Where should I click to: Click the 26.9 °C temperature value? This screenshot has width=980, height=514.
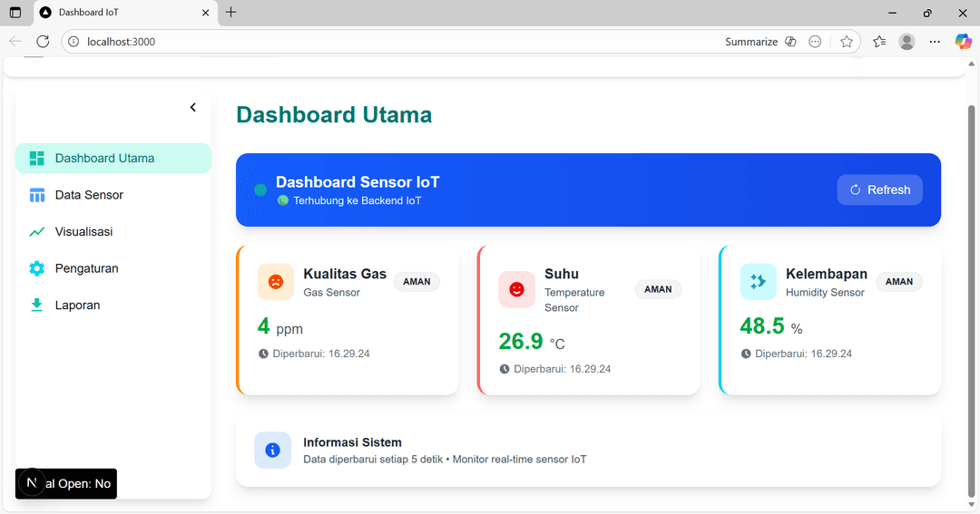(531, 342)
